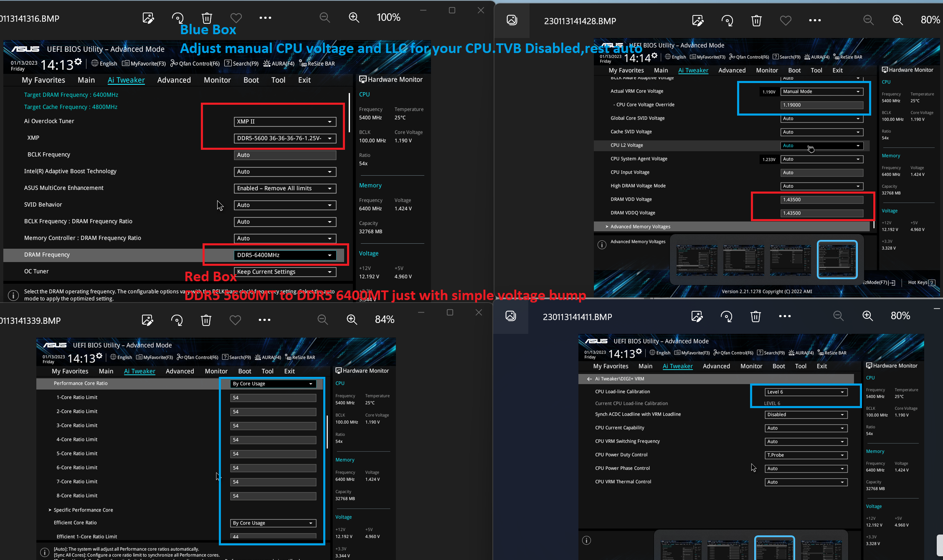The image size is (943, 560).
Task: Click edit image icon in 0113141316.BMP window
Action: (148, 18)
